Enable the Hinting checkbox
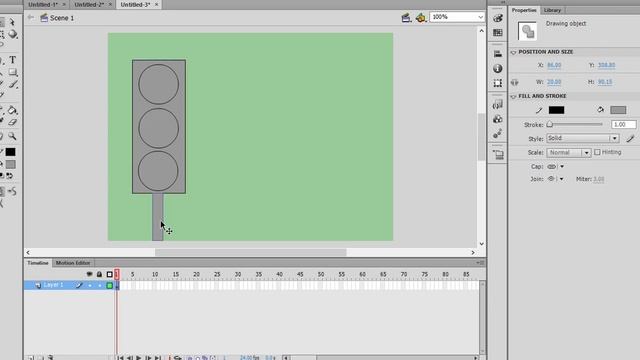Viewport: 640px width, 360px height. 597,152
